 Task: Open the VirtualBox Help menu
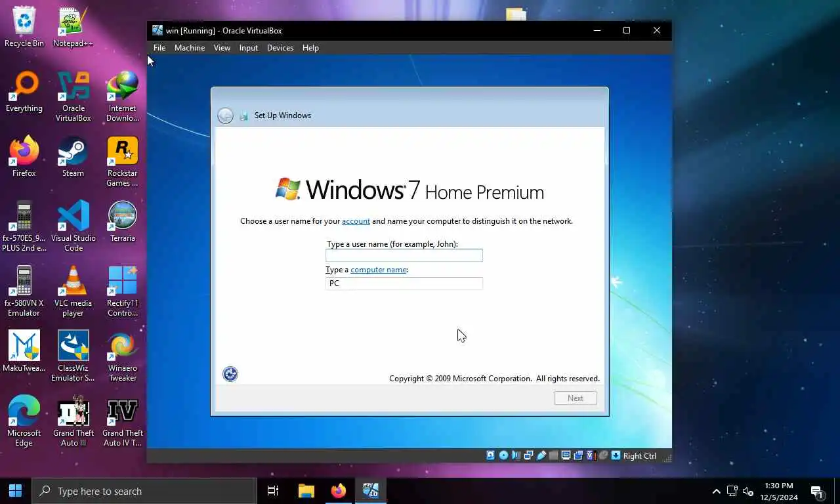(x=310, y=48)
